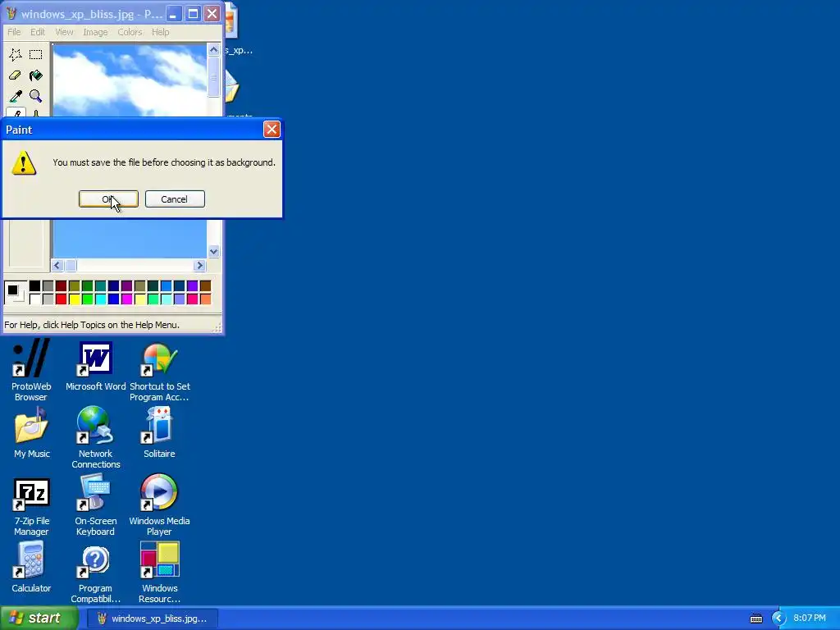Launch the Windows Media Player shortcut

pyautogui.click(x=159, y=505)
